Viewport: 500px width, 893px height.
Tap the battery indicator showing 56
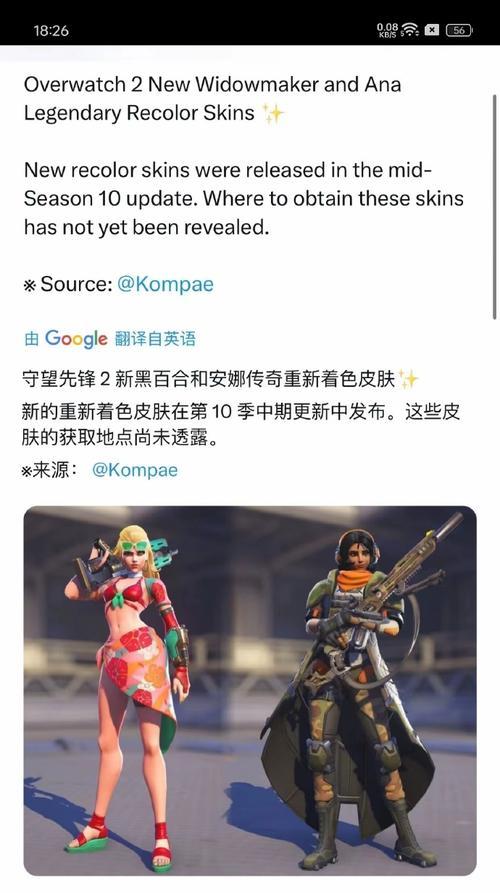pos(459,30)
